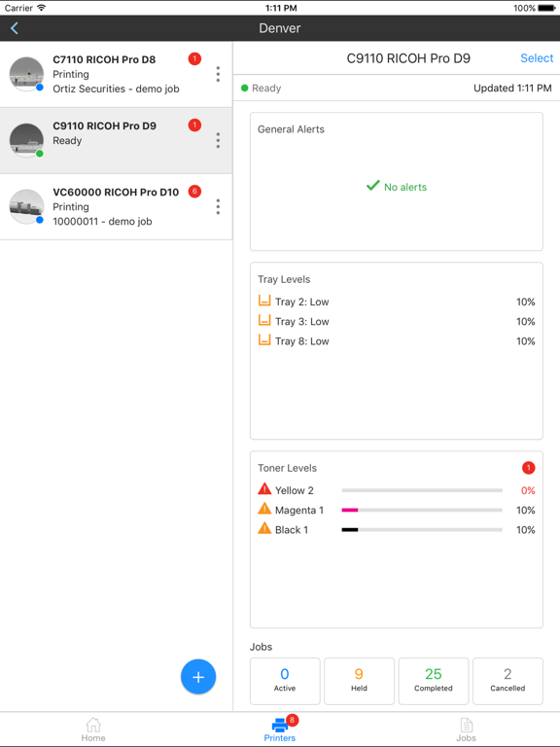Tap the green Ready status indicator
560x747 pixels.
[245, 89]
